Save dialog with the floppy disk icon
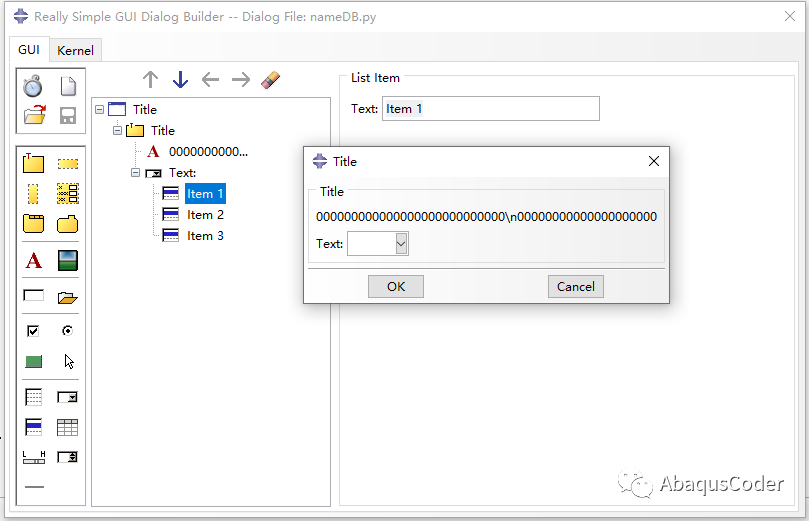The image size is (809, 521). click(68, 115)
